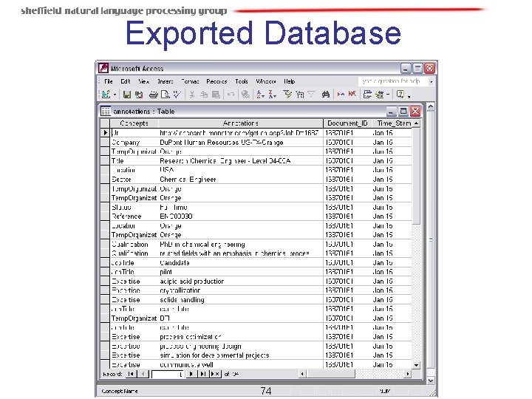Click the Apply Filter funnel icon

[311, 95]
